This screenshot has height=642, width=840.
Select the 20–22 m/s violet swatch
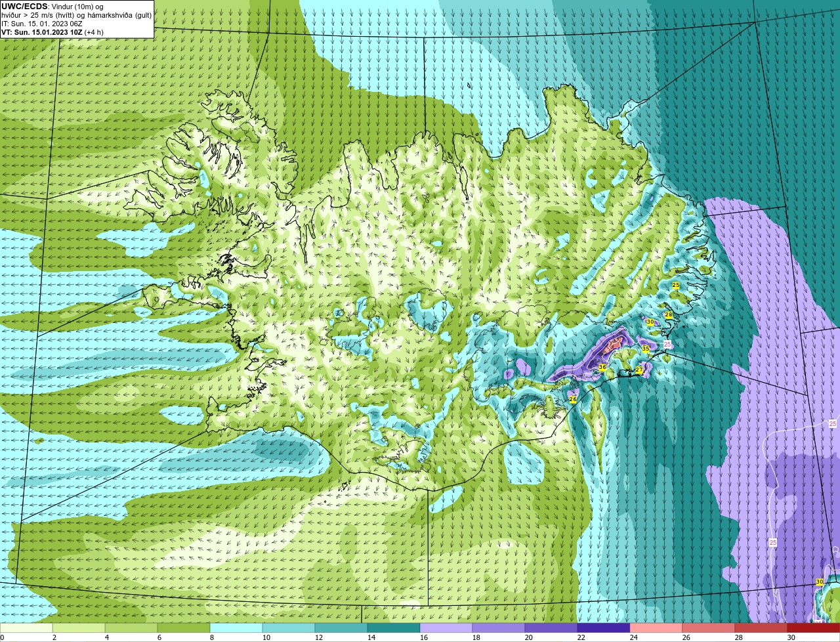tap(551, 628)
